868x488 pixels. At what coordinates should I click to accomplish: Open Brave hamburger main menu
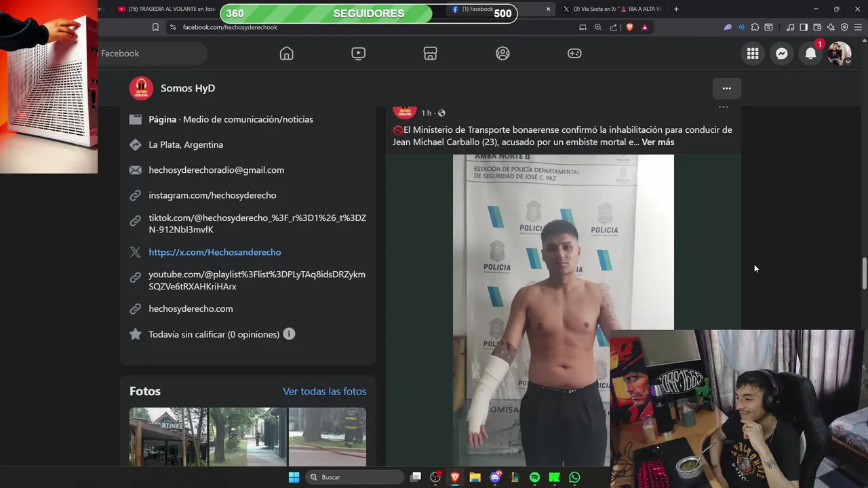[x=858, y=27]
